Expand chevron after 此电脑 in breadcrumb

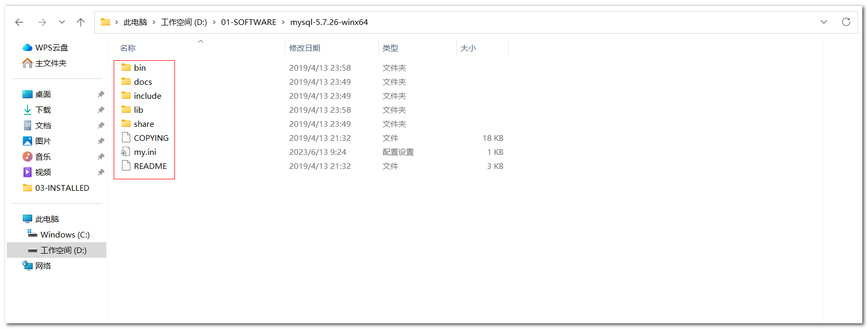click(154, 22)
